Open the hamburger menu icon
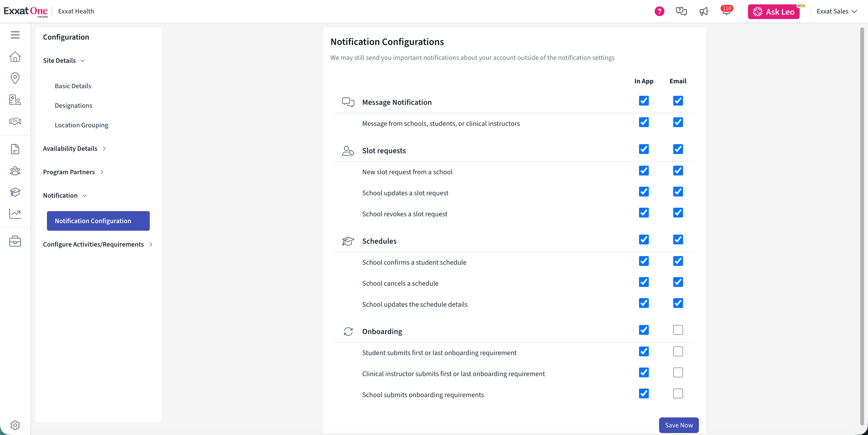This screenshot has width=868, height=435. (x=15, y=35)
